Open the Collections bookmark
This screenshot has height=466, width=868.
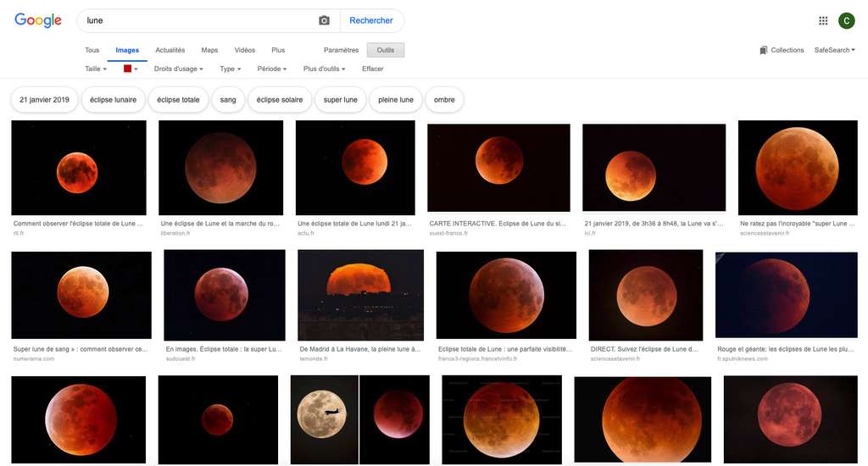[x=782, y=50]
